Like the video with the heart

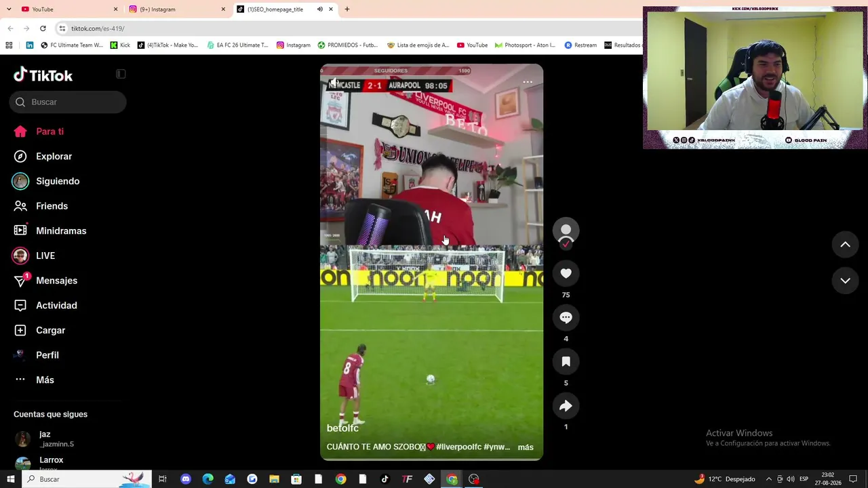[x=566, y=273]
